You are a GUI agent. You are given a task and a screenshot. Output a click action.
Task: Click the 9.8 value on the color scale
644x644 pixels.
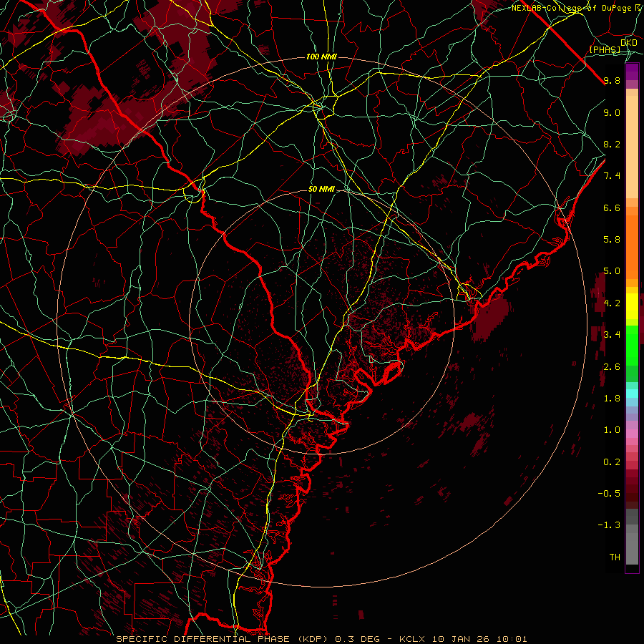click(x=612, y=80)
